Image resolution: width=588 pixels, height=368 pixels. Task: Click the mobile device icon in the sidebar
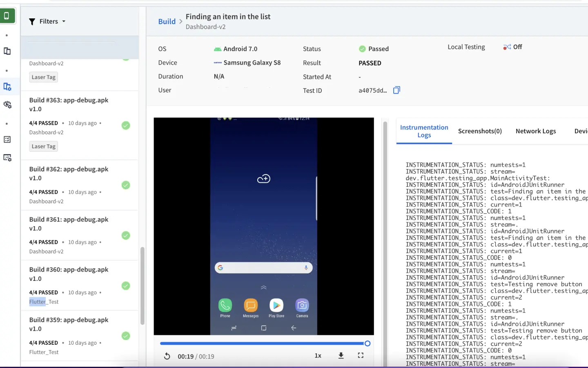7,16
